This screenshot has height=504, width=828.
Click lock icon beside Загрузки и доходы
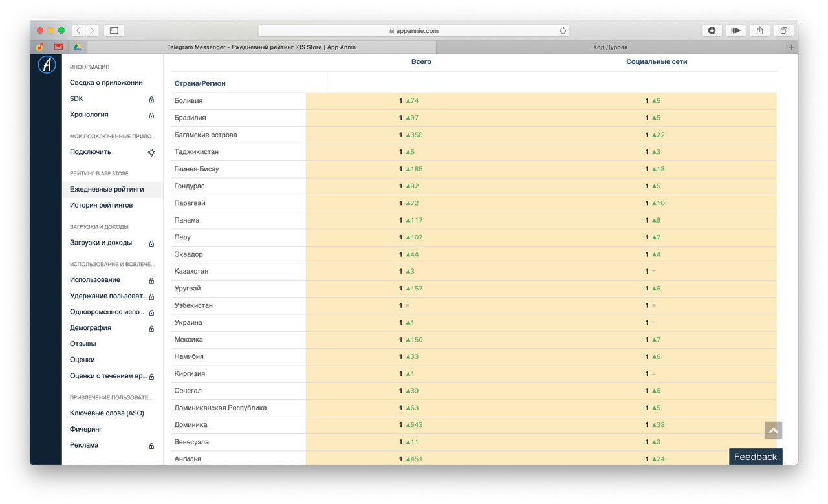pos(151,243)
